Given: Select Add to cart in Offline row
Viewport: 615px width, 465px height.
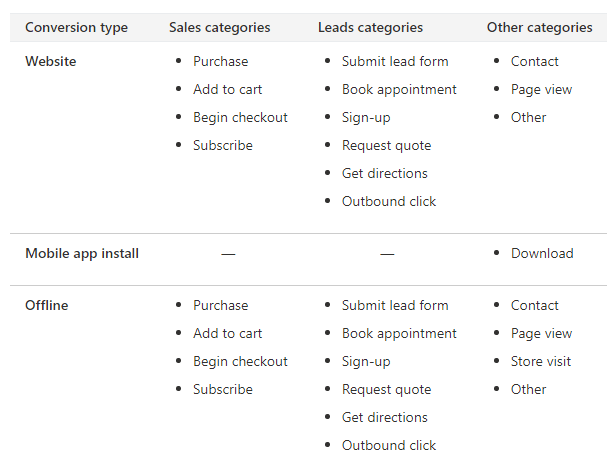Looking at the screenshot, I should (227, 334).
